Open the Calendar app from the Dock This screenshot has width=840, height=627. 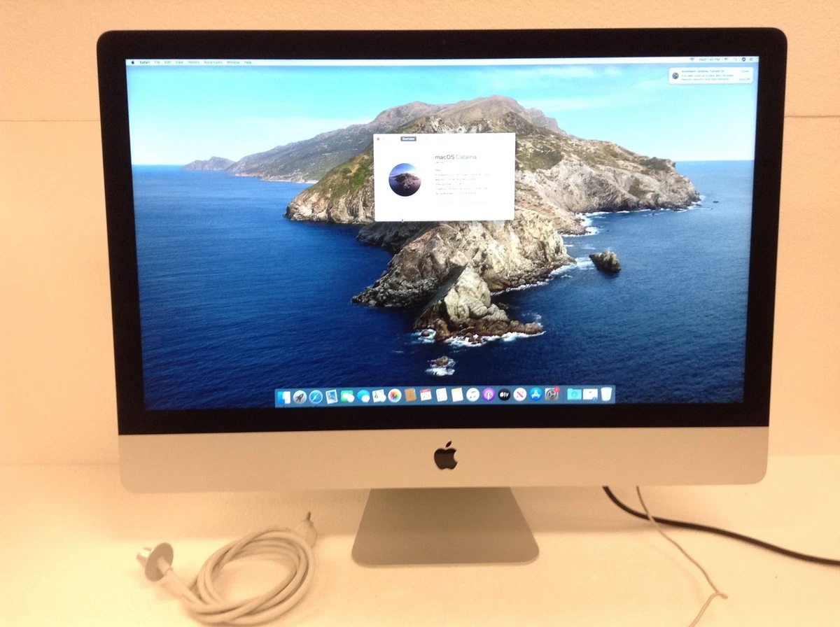426,397
